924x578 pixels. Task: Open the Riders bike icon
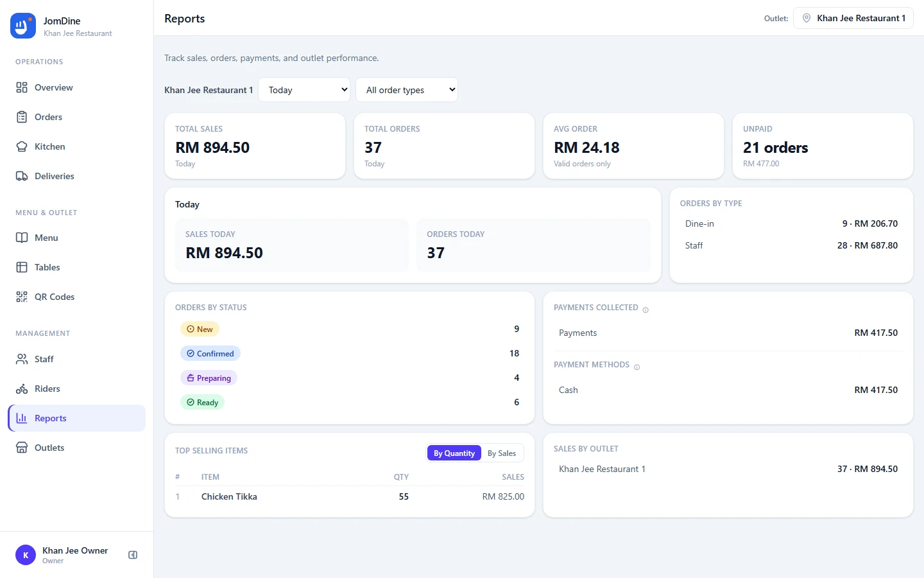pyautogui.click(x=22, y=389)
